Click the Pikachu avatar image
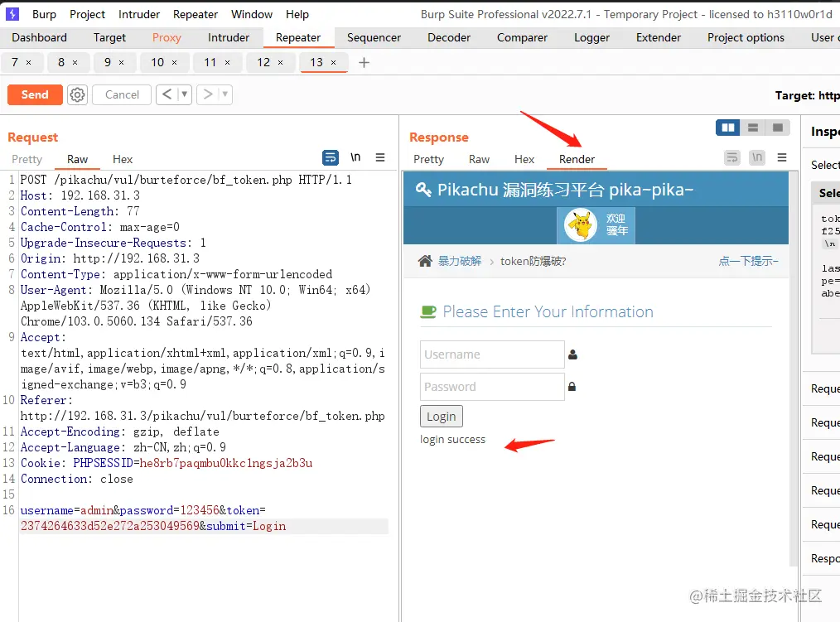Screen dimensions: 840x622 point(581,225)
